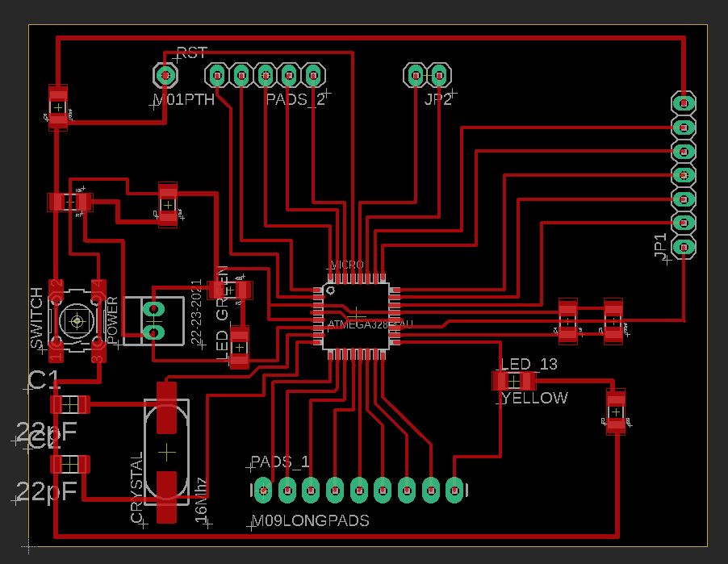Image resolution: width=728 pixels, height=564 pixels.
Task: Select pad 4 of the SWITCH
Action: point(98,290)
